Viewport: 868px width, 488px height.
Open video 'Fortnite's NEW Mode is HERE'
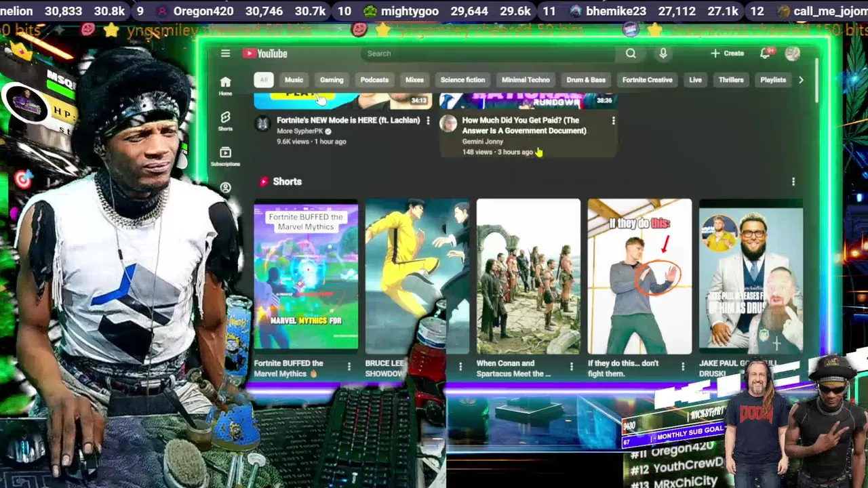[x=348, y=120]
